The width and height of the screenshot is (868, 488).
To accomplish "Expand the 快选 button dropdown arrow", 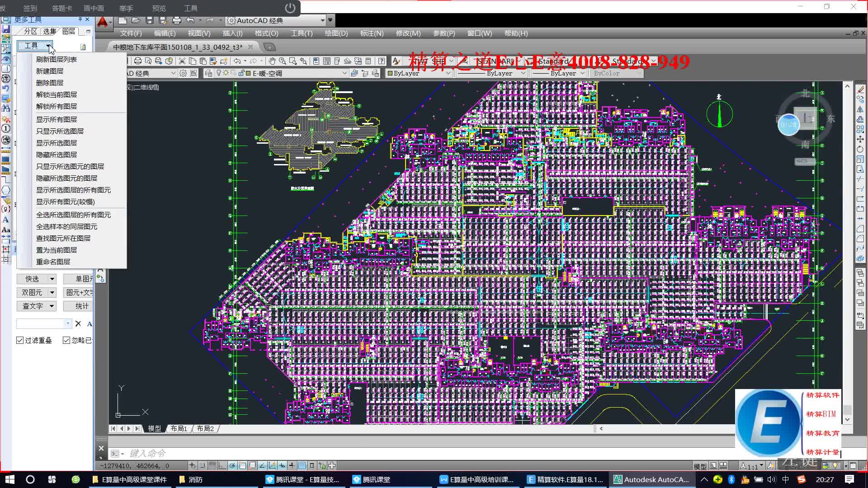I will point(52,279).
